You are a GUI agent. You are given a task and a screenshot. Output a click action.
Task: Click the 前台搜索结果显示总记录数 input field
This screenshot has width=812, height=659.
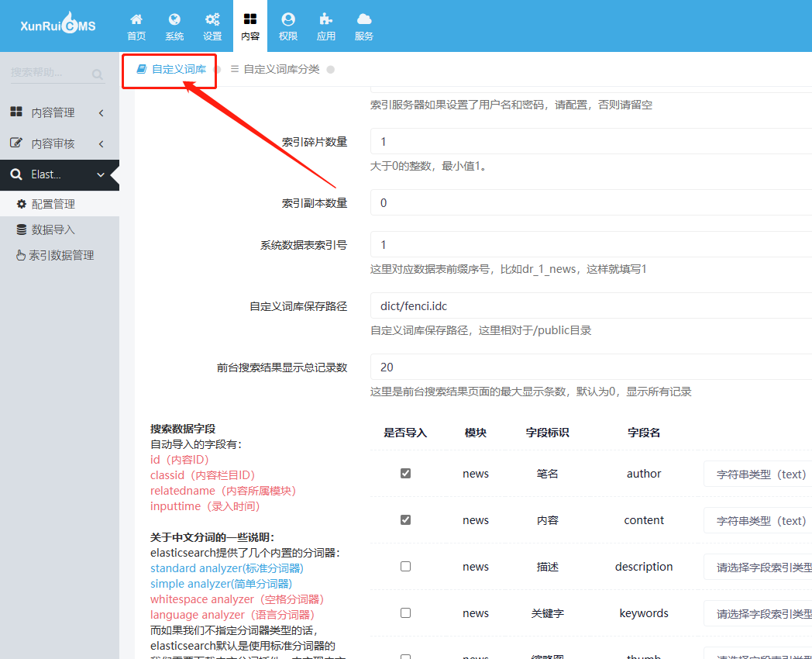tap(591, 367)
